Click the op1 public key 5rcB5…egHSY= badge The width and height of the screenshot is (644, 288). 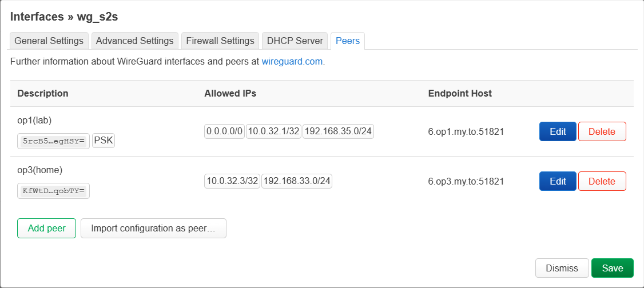(x=53, y=141)
